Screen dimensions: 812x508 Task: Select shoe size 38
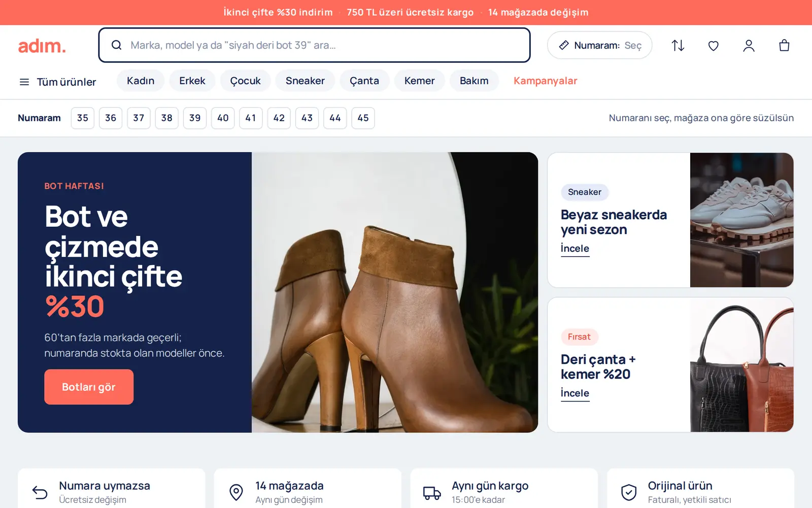pyautogui.click(x=166, y=118)
